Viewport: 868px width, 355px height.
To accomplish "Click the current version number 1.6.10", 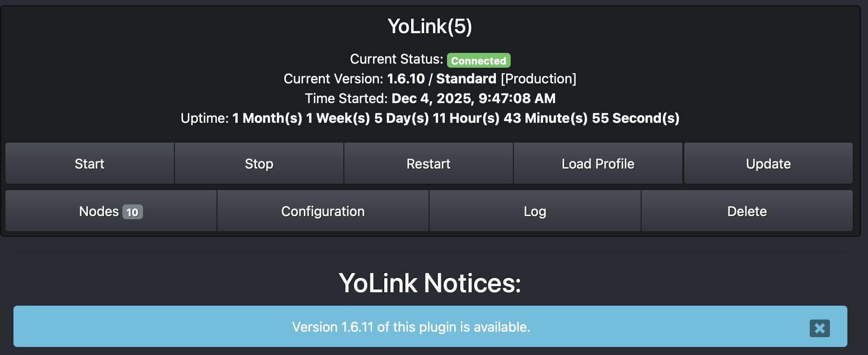I will [x=406, y=79].
